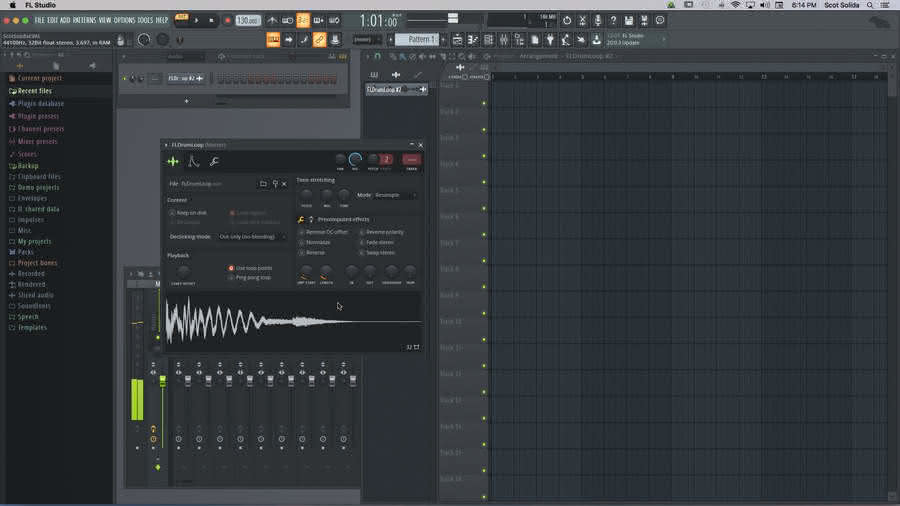Open the metronome toggle icon
Screen dimensions: 900x506
pos(272,20)
